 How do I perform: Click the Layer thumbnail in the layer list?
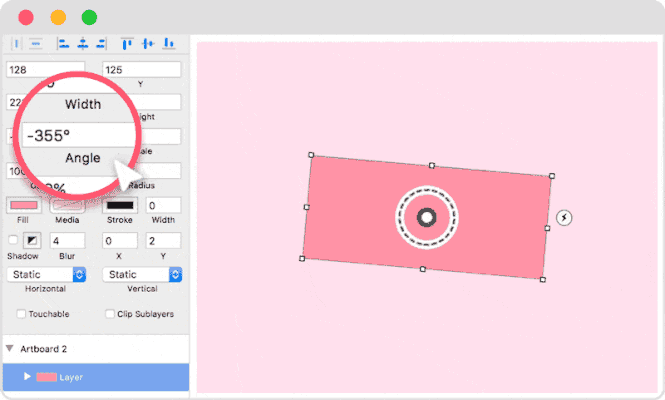click(46, 377)
